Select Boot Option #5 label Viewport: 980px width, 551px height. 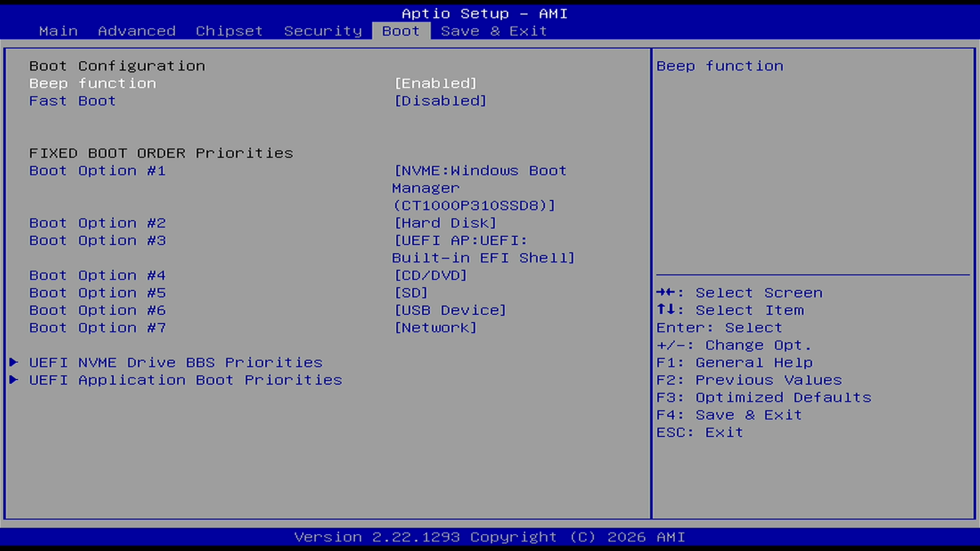click(x=97, y=293)
